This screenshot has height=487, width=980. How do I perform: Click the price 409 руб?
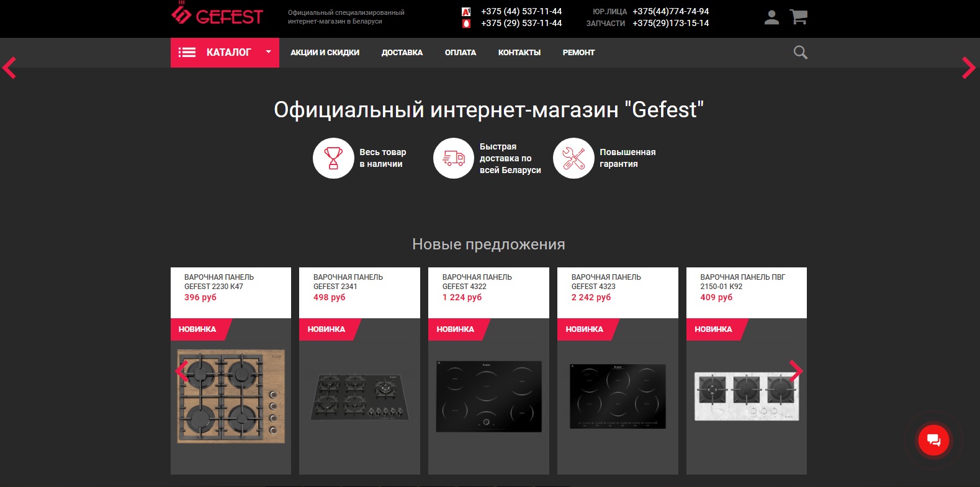(717, 297)
